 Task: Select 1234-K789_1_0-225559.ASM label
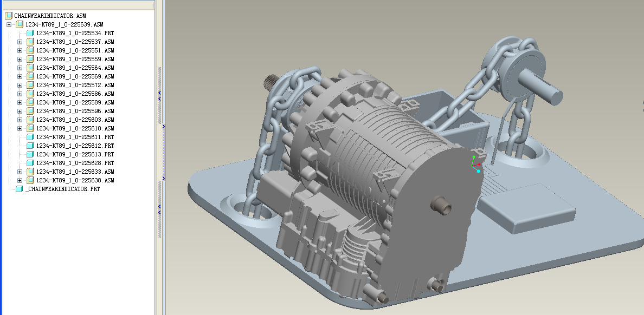point(75,59)
